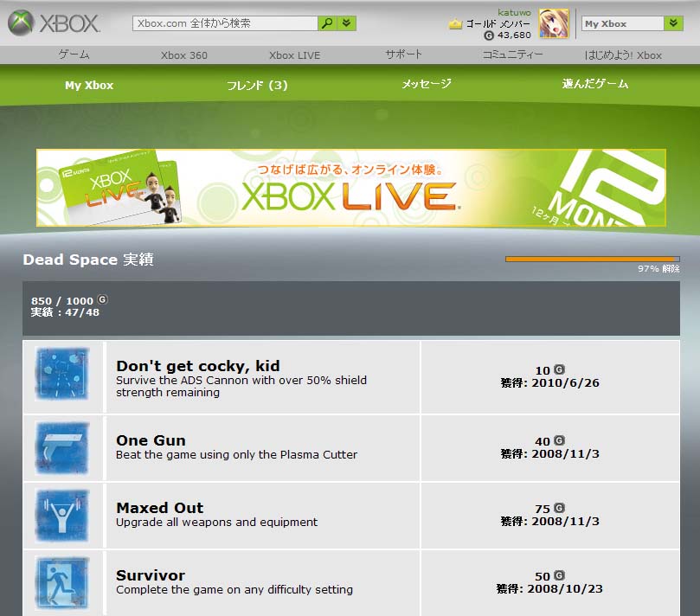700x616 pixels.
Task: Click the Complete the game description
Action: (x=234, y=590)
